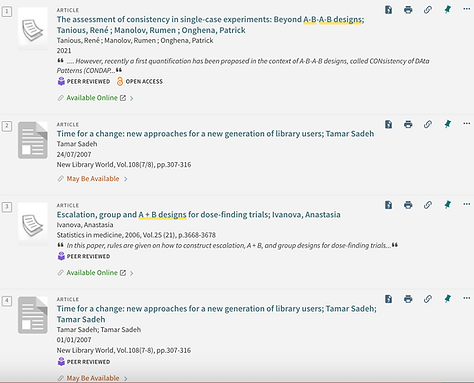Click PEER REVIEWED badge on result 4

[84, 362]
